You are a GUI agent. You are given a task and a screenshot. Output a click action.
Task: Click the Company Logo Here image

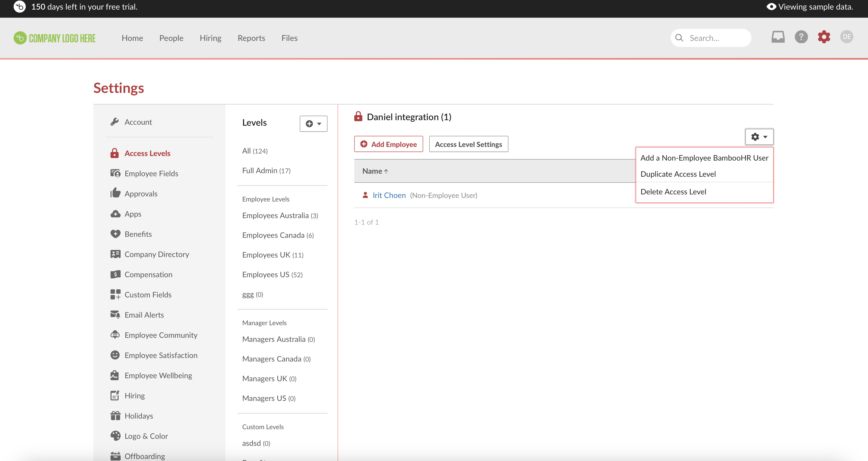point(55,38)
